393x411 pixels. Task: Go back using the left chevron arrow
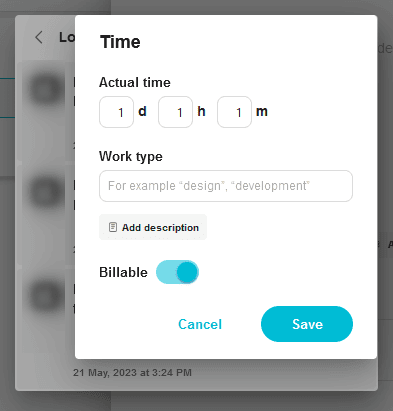[39, 37]
